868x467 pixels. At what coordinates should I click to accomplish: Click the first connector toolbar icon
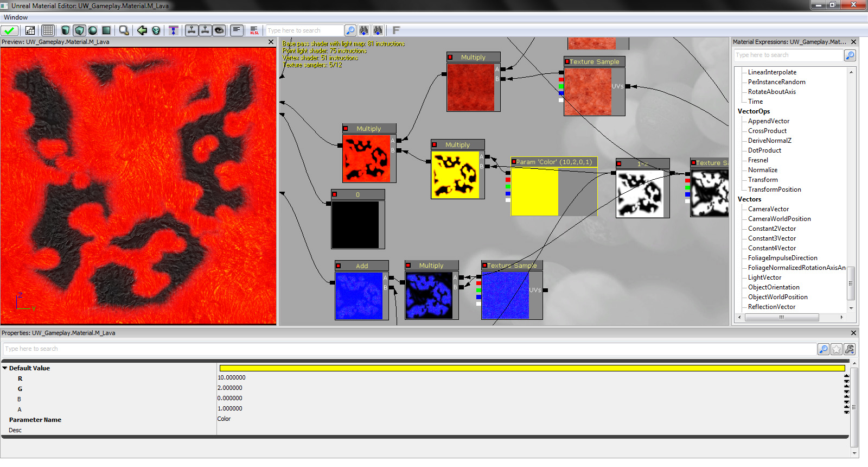click(x=192, y=30)
